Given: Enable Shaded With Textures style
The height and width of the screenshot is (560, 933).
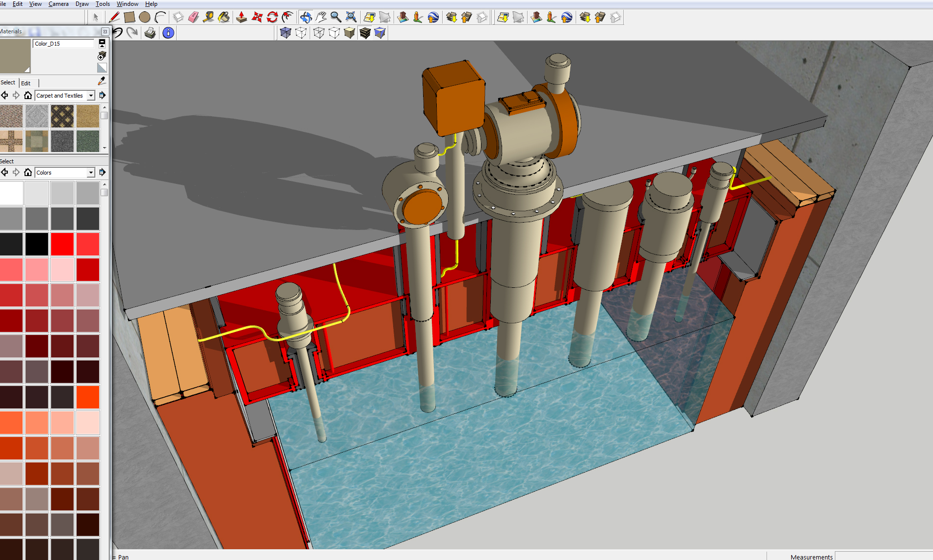Looking at the screenshot, I should (365, 33).
